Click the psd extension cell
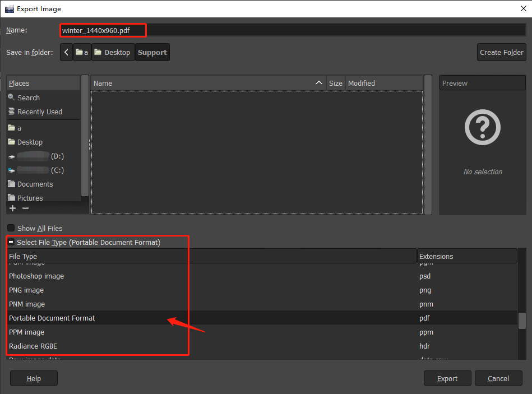 pos(425,276)
